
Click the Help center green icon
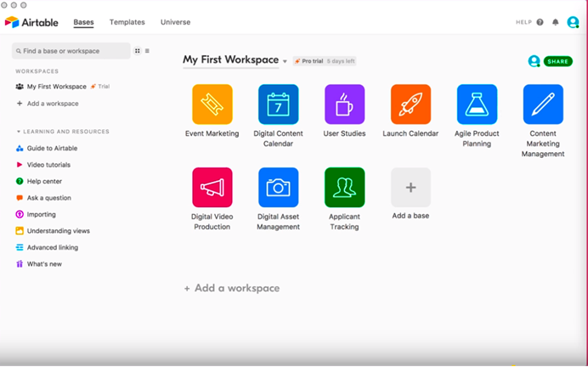tap(20, 182)
